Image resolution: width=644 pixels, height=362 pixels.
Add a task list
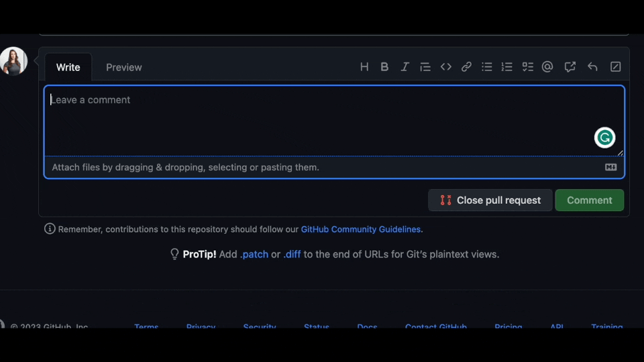(528, 67)
